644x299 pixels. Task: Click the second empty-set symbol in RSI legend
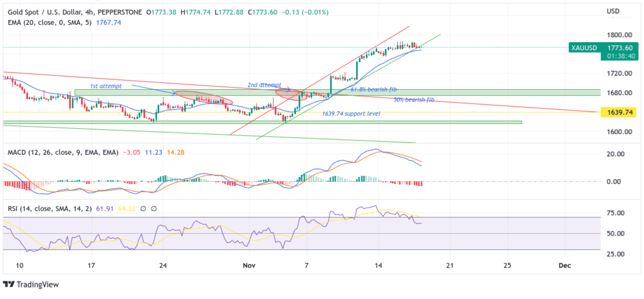[154, 209]
